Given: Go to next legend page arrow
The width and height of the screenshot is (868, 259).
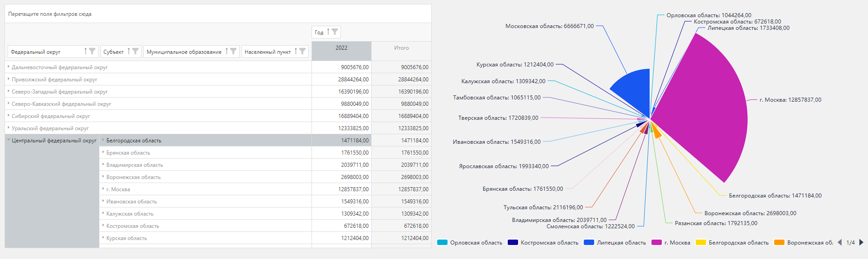Looking at the screenshot, I should pos(861,243).
